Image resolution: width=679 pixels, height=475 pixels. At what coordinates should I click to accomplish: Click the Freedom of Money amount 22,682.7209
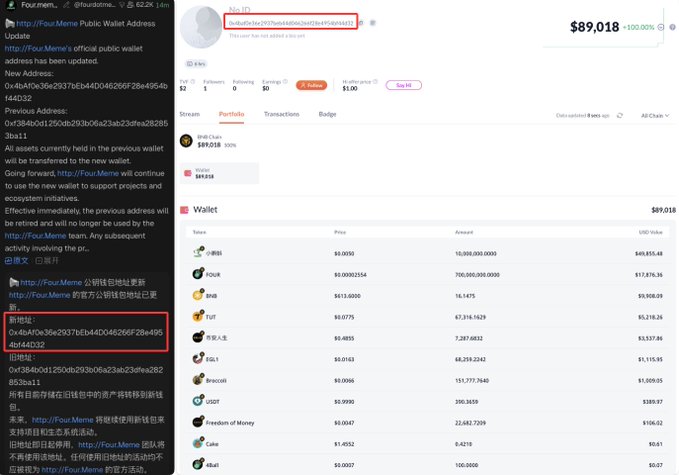point(470,423)
